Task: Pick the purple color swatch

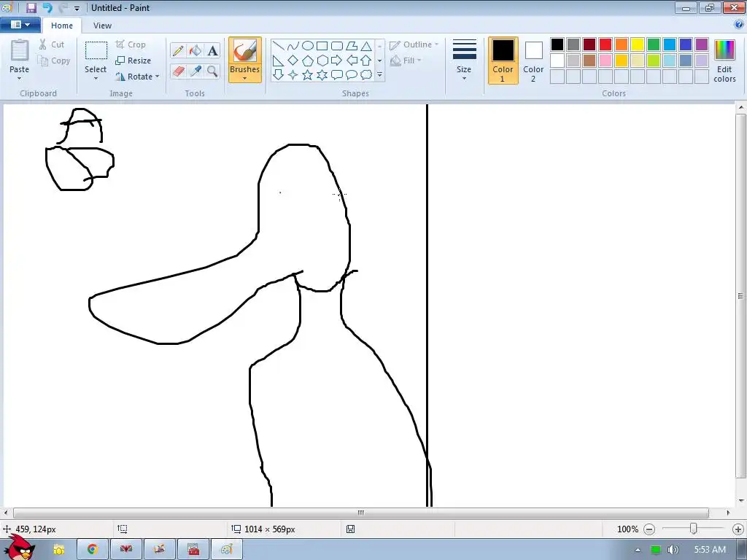Action: click(x=702, y=44)
